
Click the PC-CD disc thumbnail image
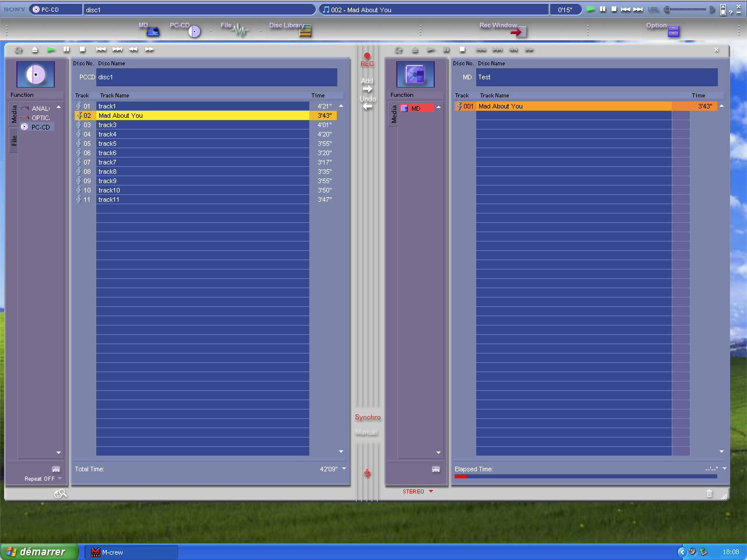pyautogui.click(x=36, y=75)
